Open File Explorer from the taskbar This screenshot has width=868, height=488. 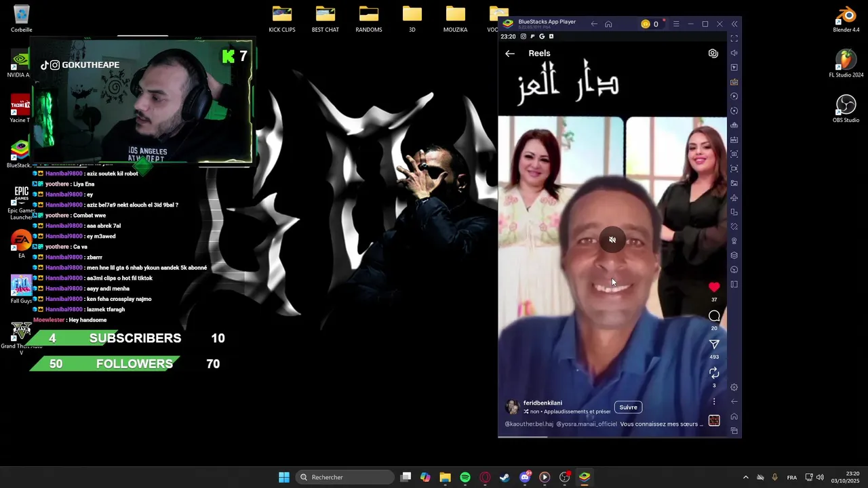(445, 477)
